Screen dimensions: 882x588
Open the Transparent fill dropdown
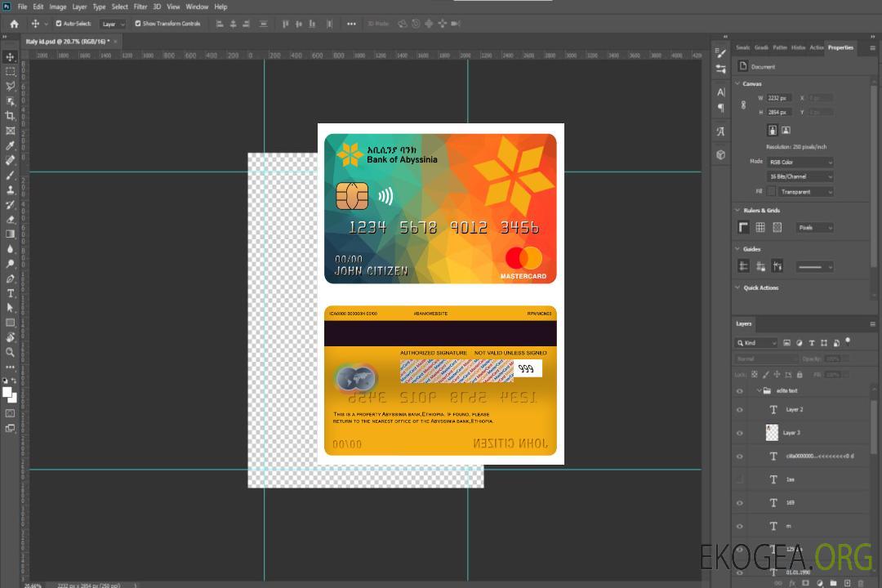(x=805, y=192)
